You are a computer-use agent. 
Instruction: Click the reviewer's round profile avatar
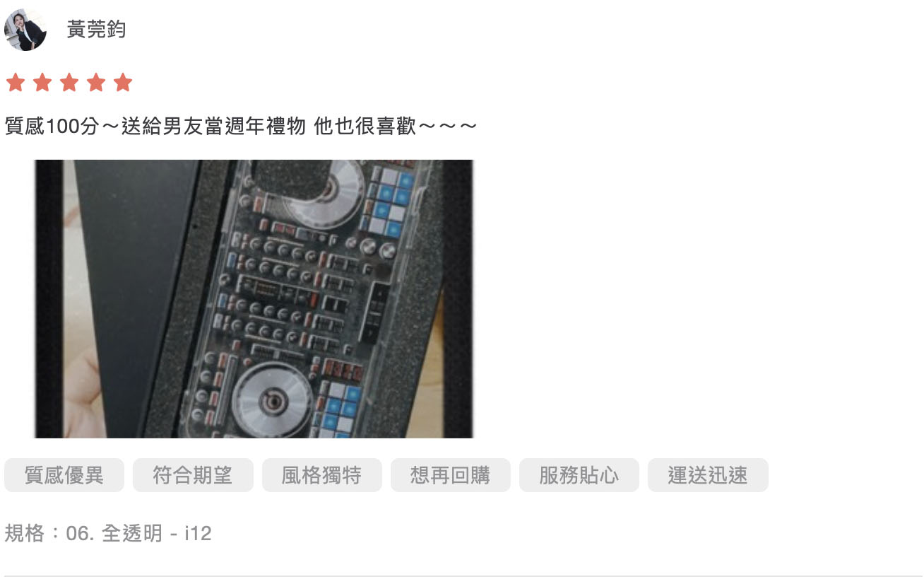click(25, 30)
